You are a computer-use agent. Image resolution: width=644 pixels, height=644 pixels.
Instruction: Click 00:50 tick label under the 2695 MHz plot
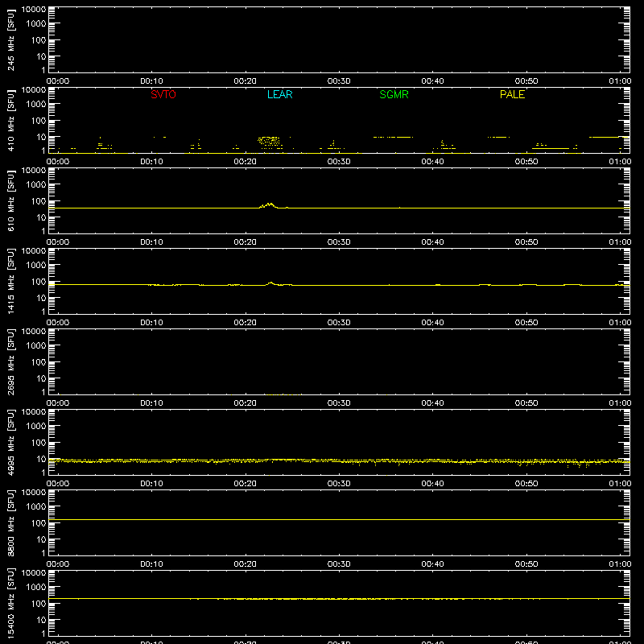[526, 403]
